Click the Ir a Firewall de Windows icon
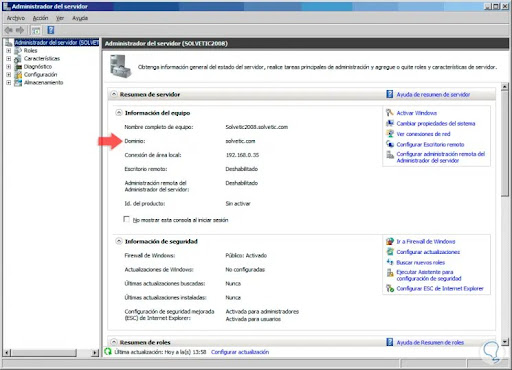 [x=390, y=241]
